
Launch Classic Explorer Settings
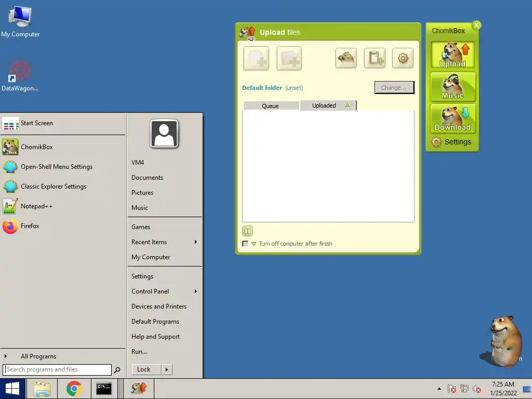pos(63,187)
